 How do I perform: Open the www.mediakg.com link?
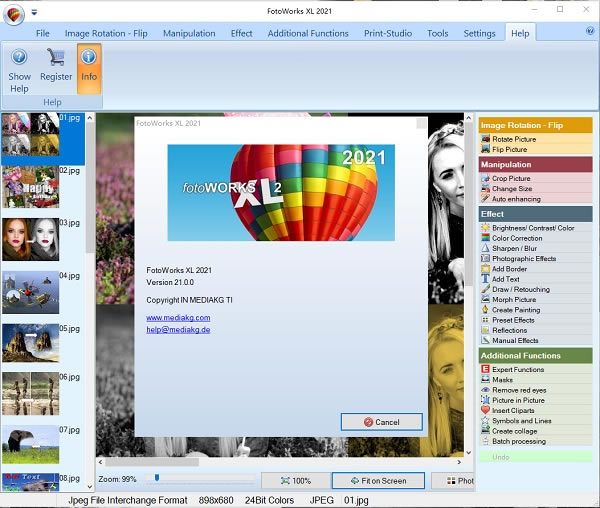point(177,318)
